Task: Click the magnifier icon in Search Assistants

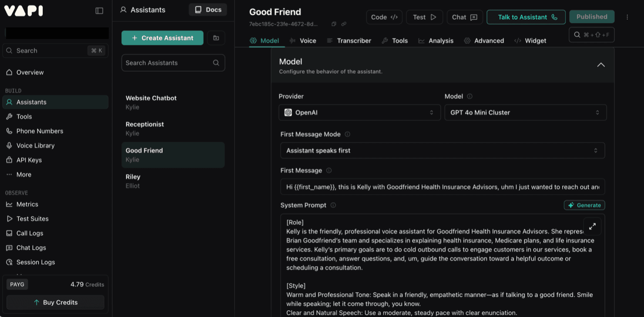Action: click(216, 63)
